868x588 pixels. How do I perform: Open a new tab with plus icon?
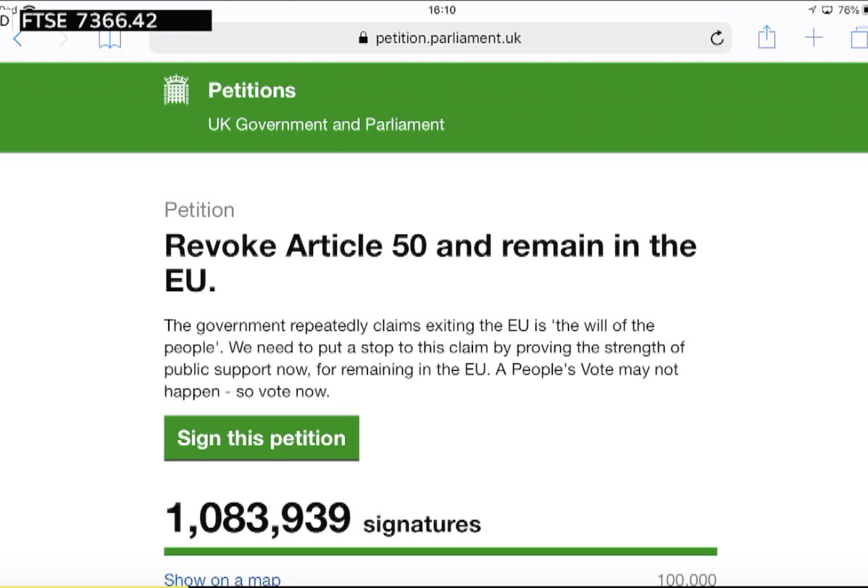(x=814, y=38)
